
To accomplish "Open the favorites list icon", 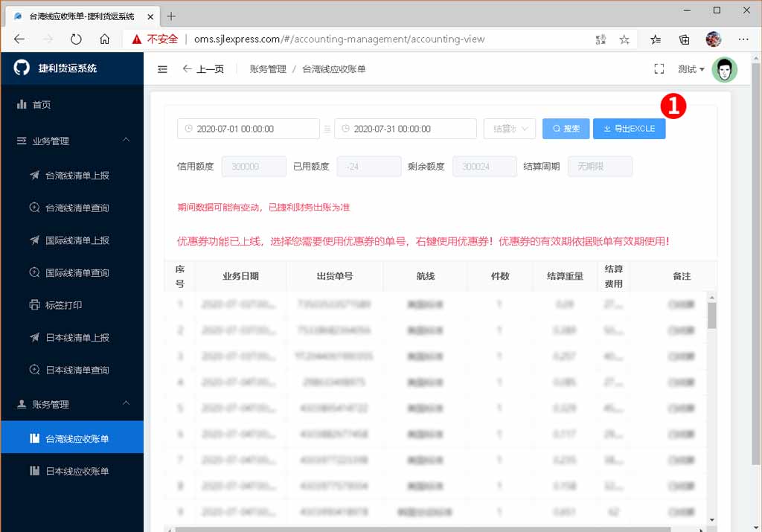I will 656,39.
